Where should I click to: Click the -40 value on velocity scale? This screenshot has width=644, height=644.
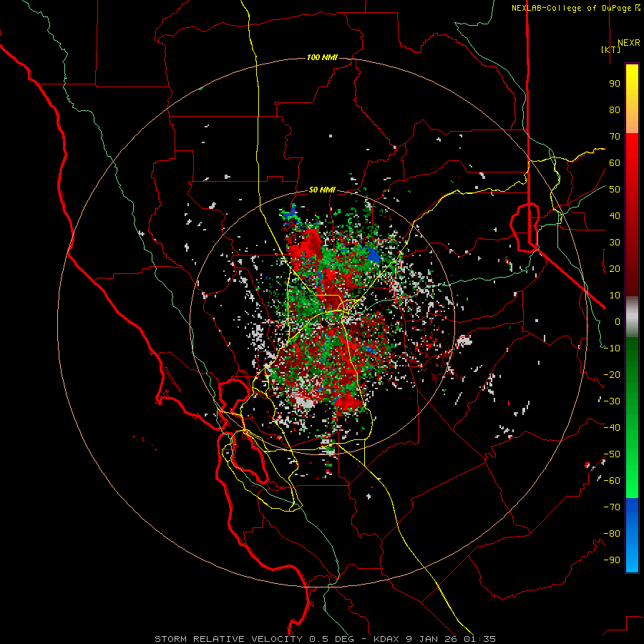(x=612, y=428)
